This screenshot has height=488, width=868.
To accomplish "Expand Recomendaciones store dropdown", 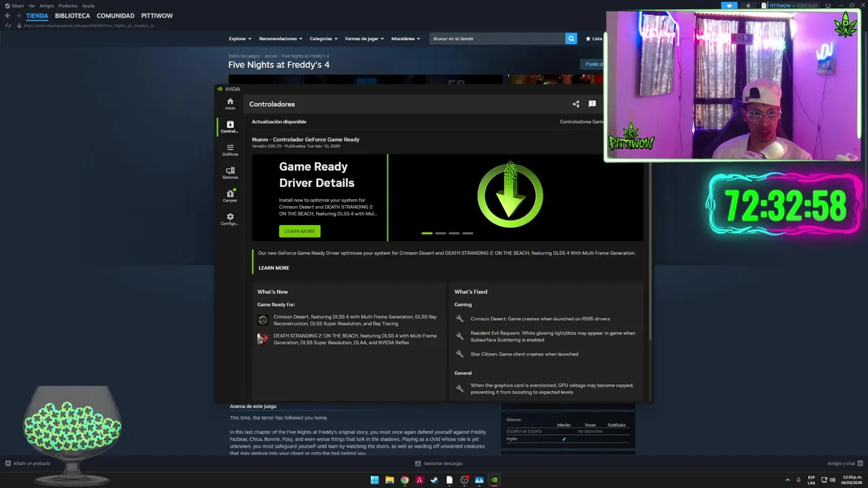I will coord(281,39).
